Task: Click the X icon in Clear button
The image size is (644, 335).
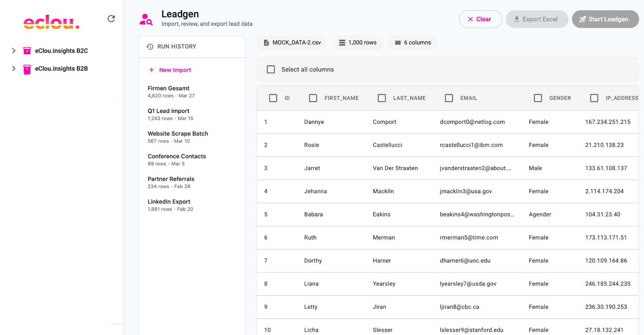Action: click(470, 19)
